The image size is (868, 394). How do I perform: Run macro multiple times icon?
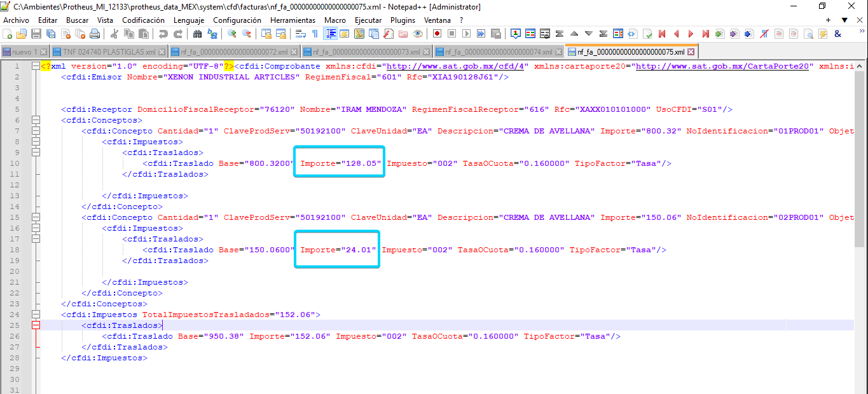481,34
